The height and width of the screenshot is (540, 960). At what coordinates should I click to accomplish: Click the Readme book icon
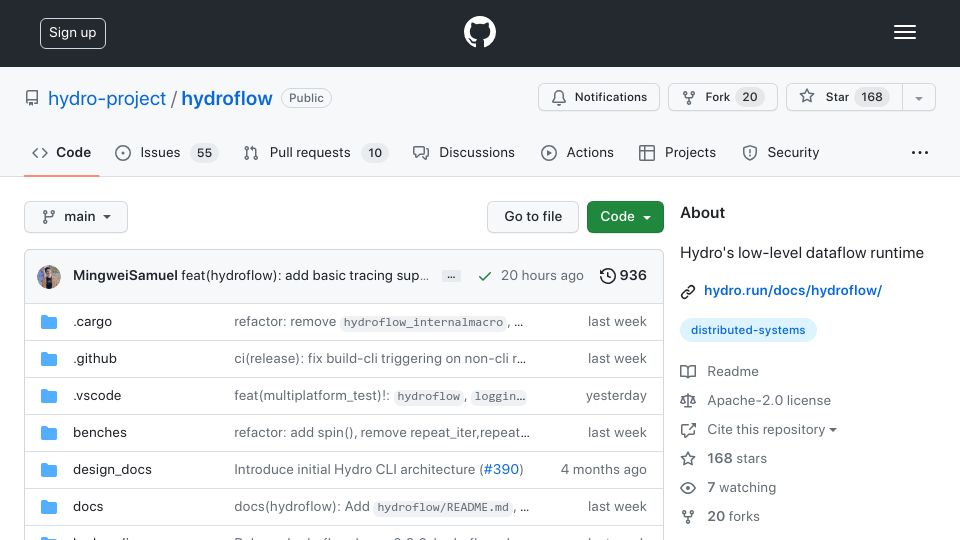[x=688, y=372]
